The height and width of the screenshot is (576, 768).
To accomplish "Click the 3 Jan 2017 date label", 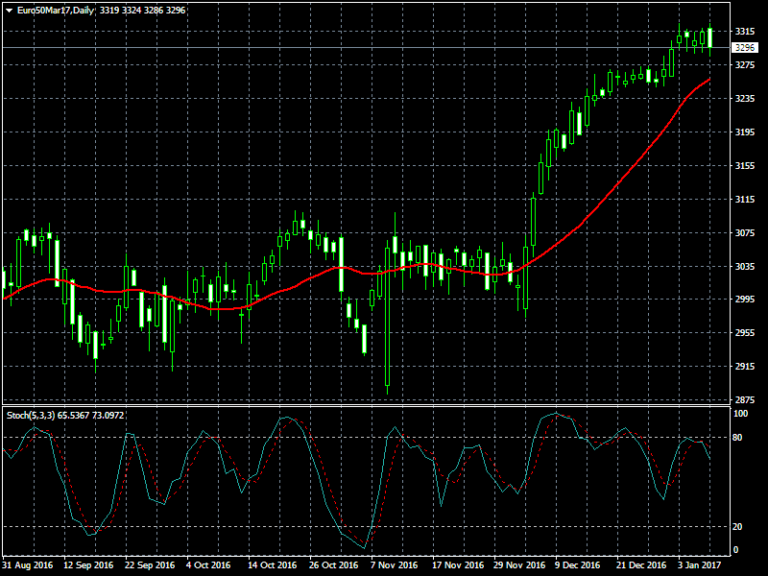I will pyautogui.click(x=700, y=565).
